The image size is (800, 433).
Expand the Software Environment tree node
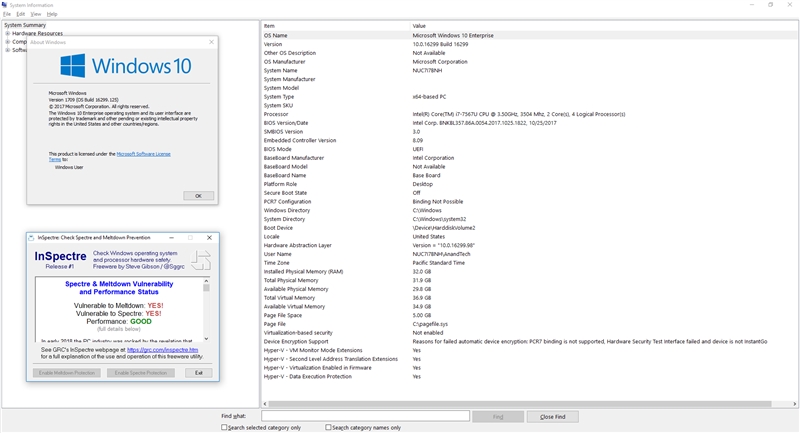click(8, 50)
